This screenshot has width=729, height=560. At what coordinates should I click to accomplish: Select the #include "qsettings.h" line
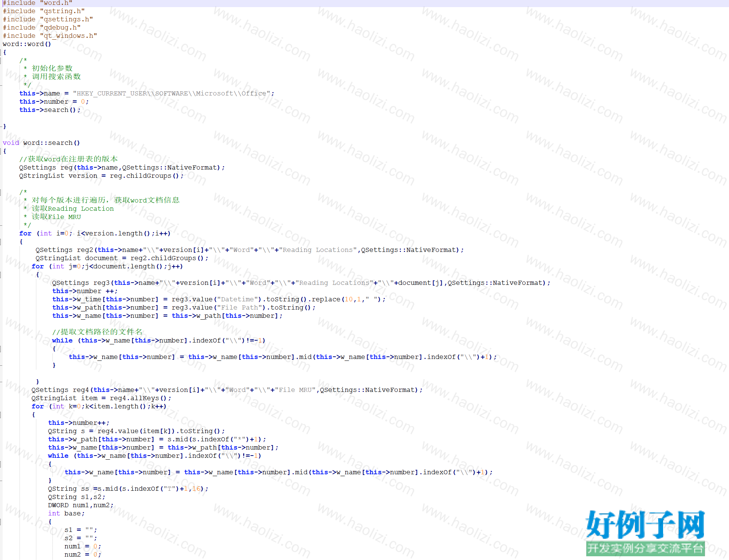[x=48, y=19]
